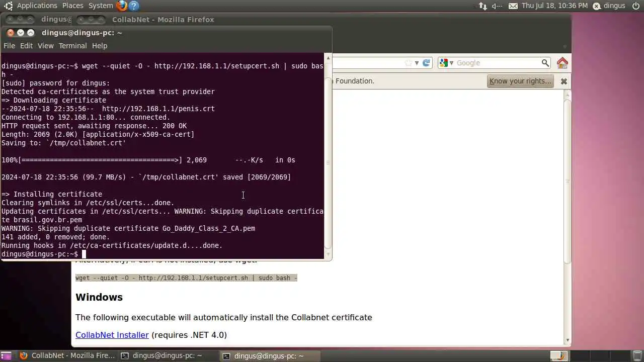Minimize the terminal window
The width and height of the screenshot is (644, 362).
pos(21,33)
